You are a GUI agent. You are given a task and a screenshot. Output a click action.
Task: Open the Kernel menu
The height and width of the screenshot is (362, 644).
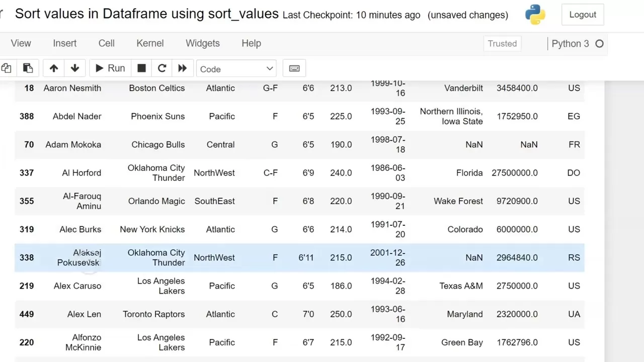tap(150, 43)
